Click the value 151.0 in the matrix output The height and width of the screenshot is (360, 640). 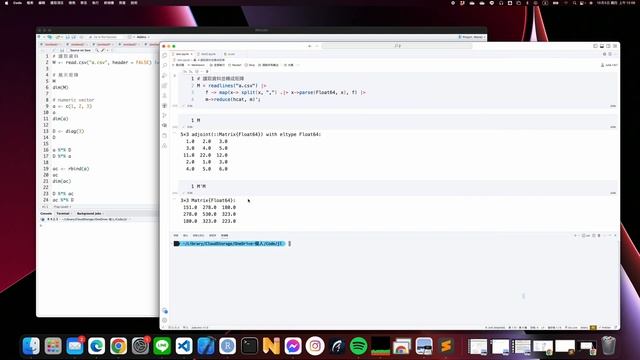tap(190, 207)
